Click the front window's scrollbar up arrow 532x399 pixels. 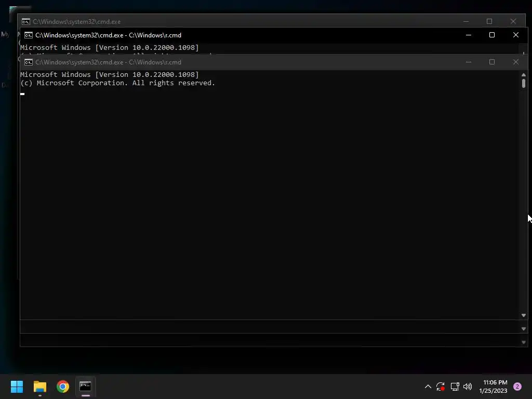pos(524,75)
